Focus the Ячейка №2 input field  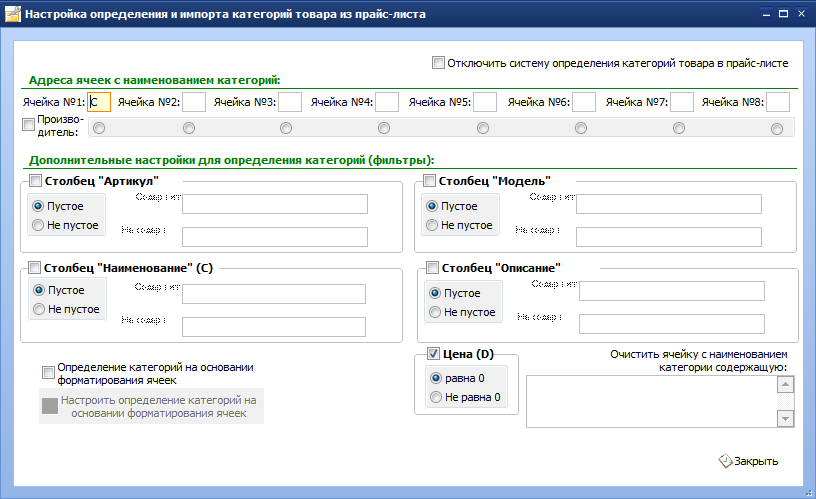click(194, 102)
